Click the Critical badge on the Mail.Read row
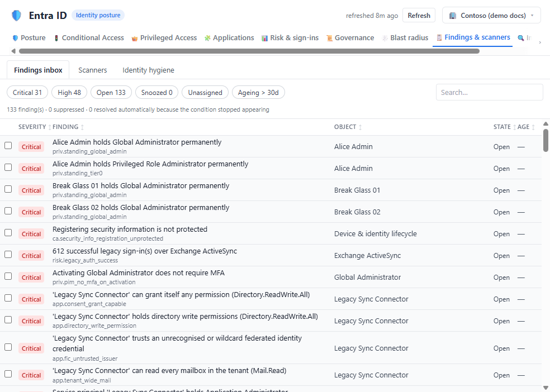Image resolution: width=550 pixels, height=392 pixels. pos(31,375)
